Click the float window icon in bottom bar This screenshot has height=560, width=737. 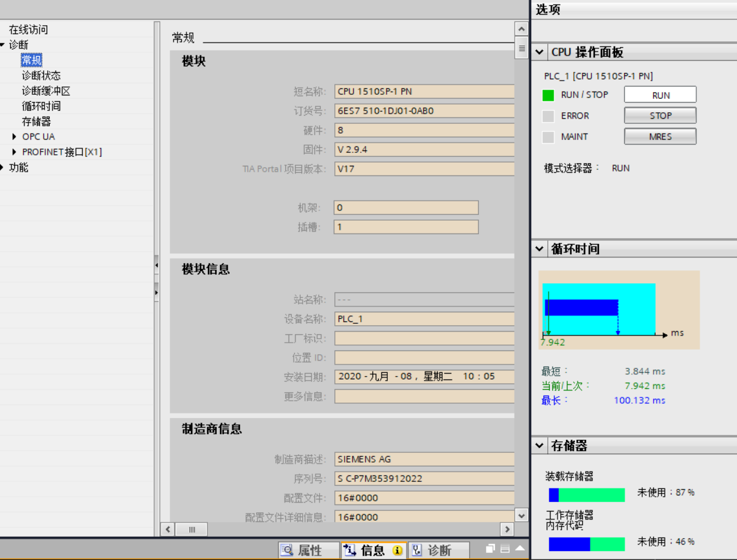click(x=490, y=549)
